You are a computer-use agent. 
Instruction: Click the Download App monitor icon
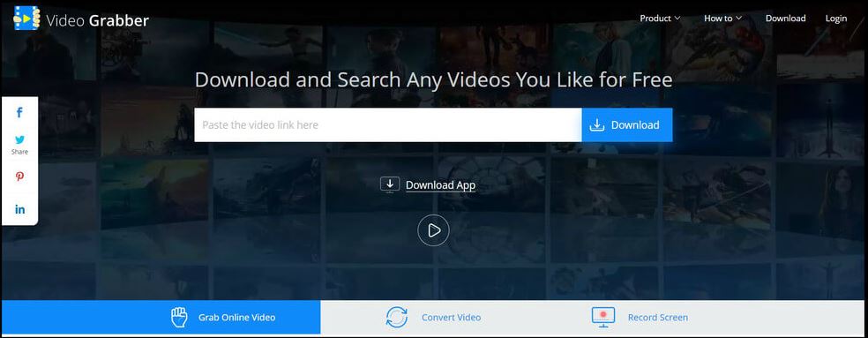390,184
